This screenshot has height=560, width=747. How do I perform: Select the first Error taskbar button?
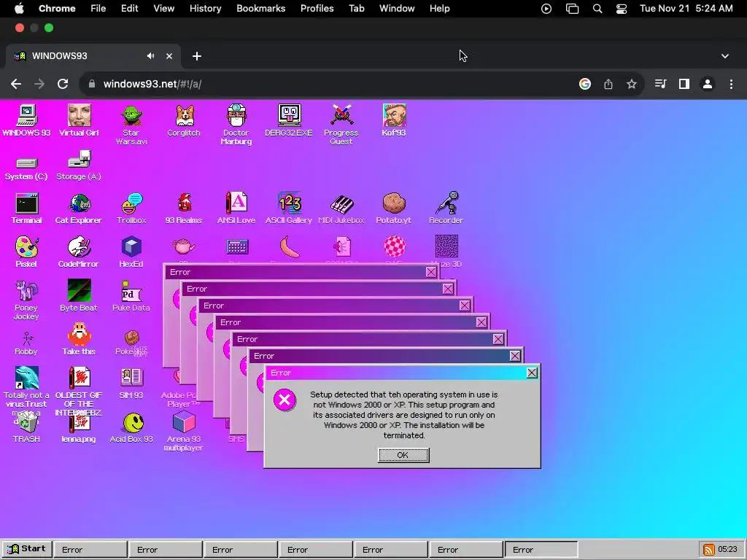point(90,550)
